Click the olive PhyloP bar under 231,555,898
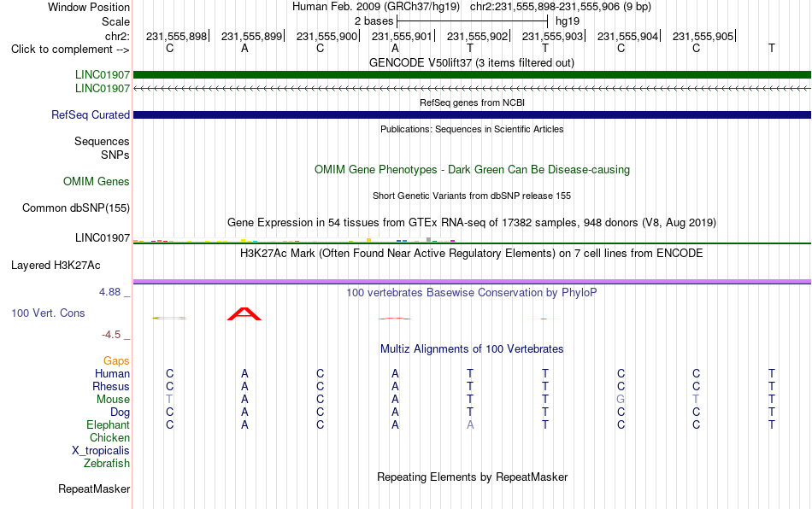 click(169, 318)
